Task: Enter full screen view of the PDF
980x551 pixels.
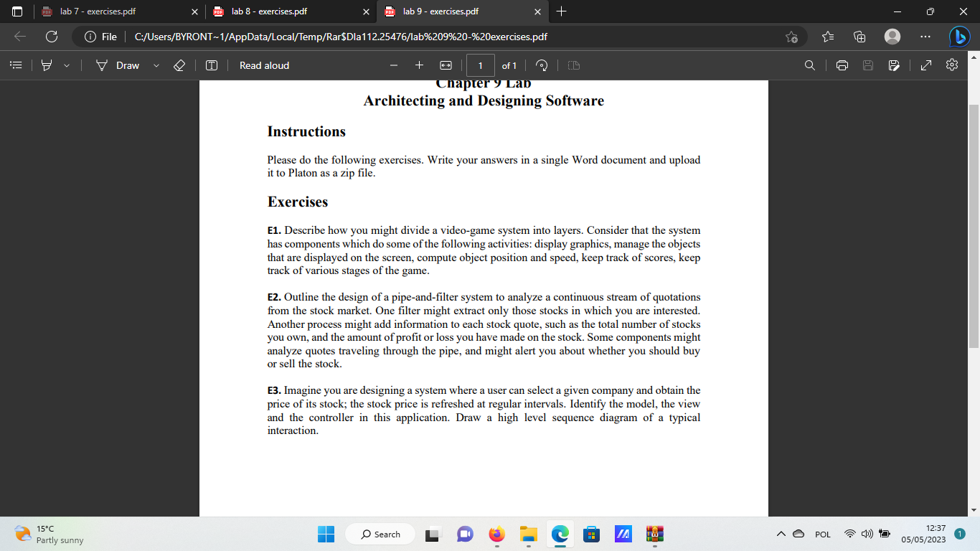Action: [926, 65]
